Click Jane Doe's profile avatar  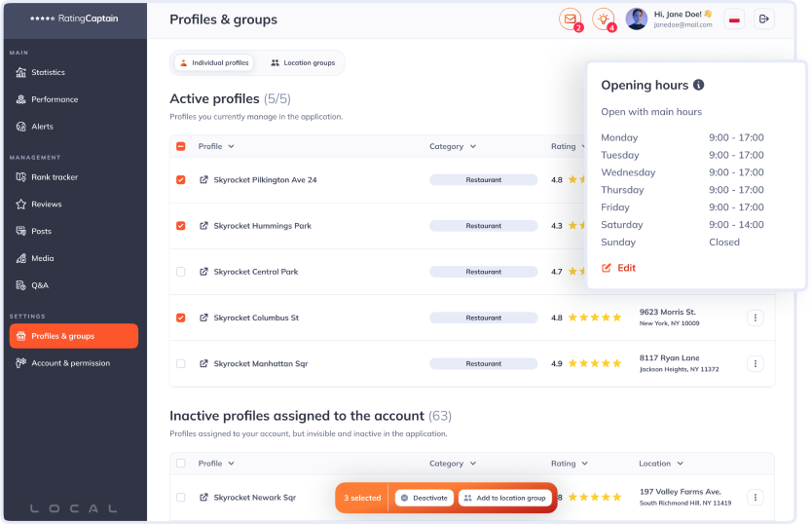pyautogui.click(x=636, y=19)
